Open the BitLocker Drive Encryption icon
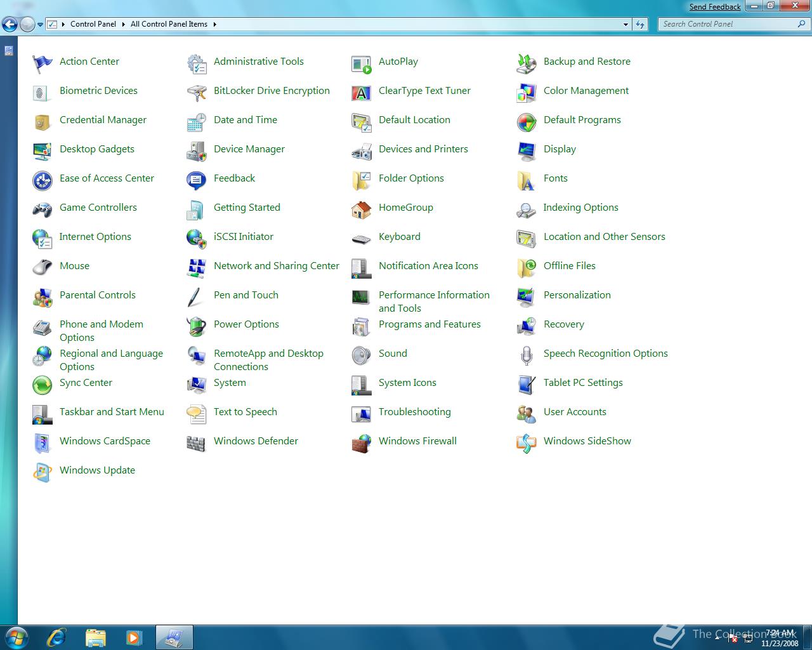812x650 pixels. click(x=197, y=93)
